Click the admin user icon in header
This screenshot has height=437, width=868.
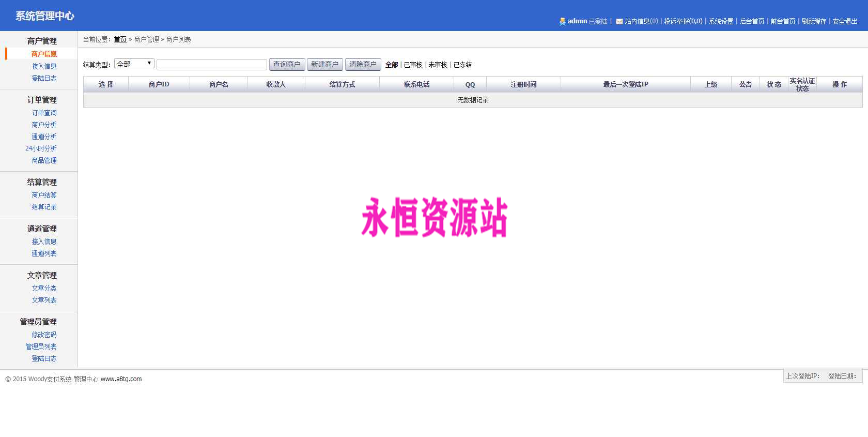tap(562, 21)
